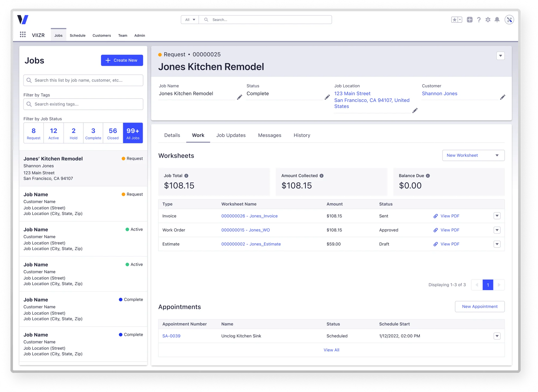Image resolution: width=538 pixels, height=392 pixels.
Task: Open the SA-0039 appointment link
Action: pos(171,336)
